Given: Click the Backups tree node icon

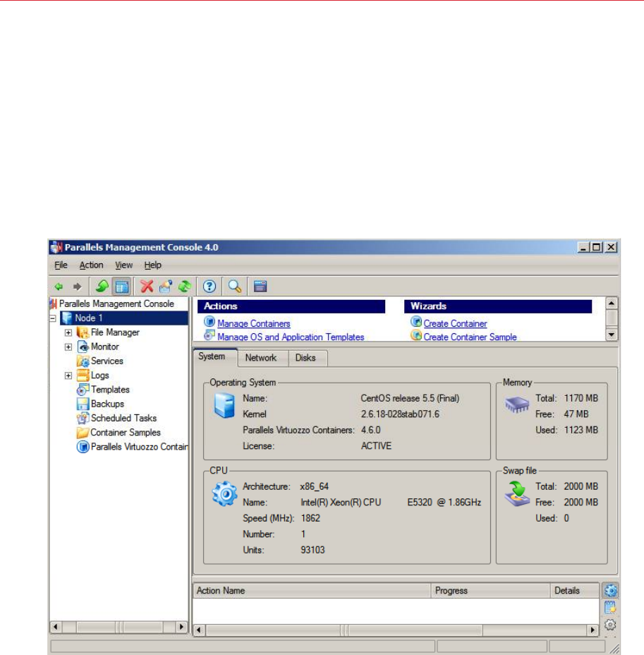Looking at the screenshot, I should [x=83, y=404].
